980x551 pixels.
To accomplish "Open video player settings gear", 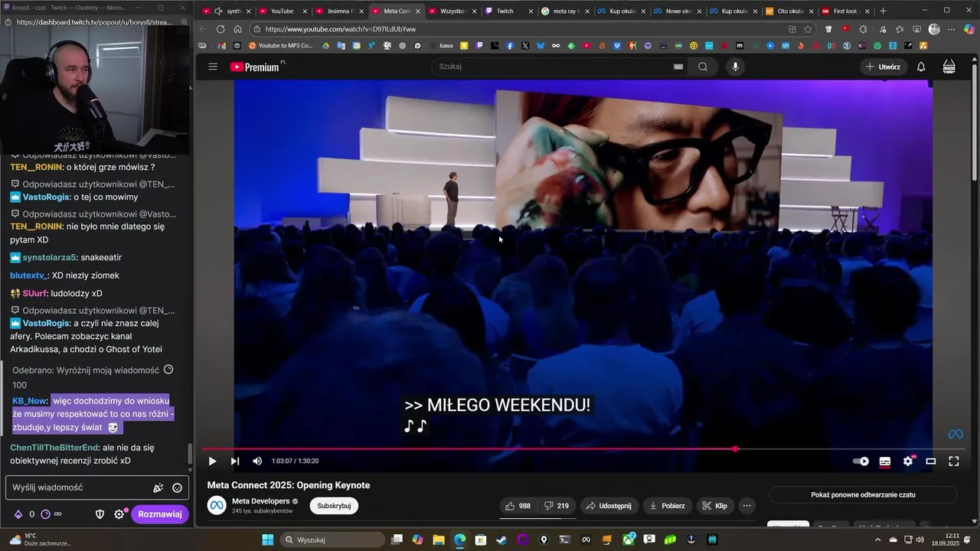I will [908, 461].
